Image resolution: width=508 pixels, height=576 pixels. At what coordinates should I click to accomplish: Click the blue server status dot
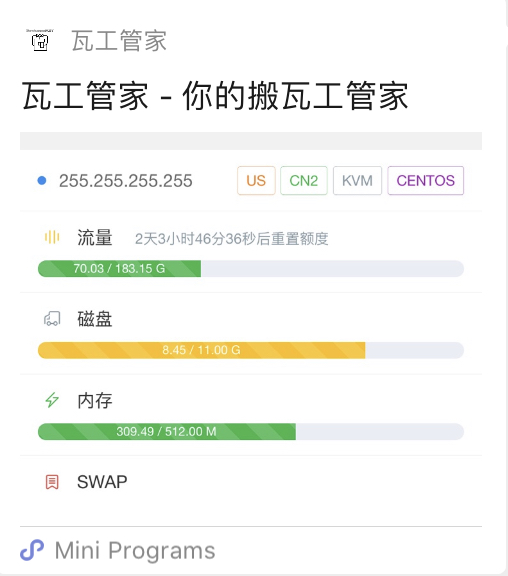[x=42, y=180]
